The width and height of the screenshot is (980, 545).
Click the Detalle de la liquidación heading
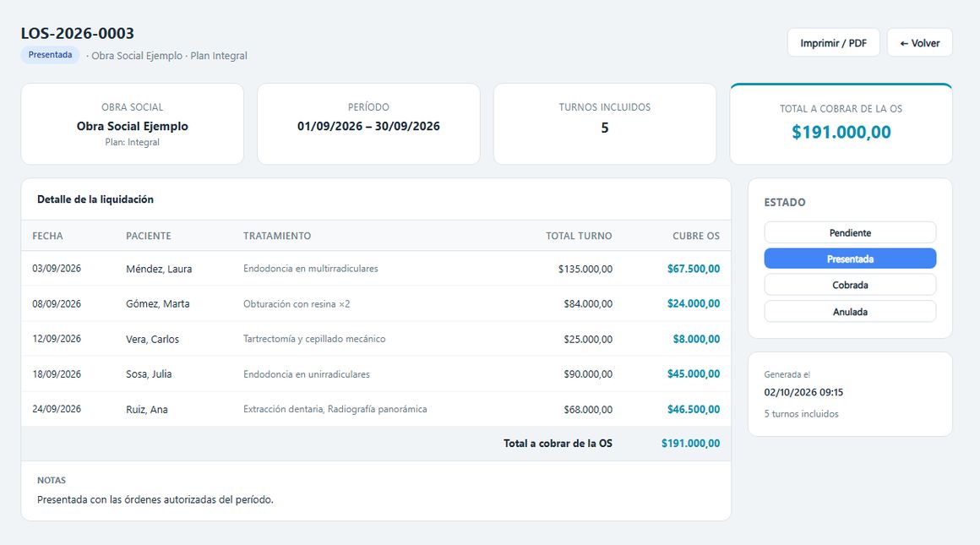coord(95,199)
